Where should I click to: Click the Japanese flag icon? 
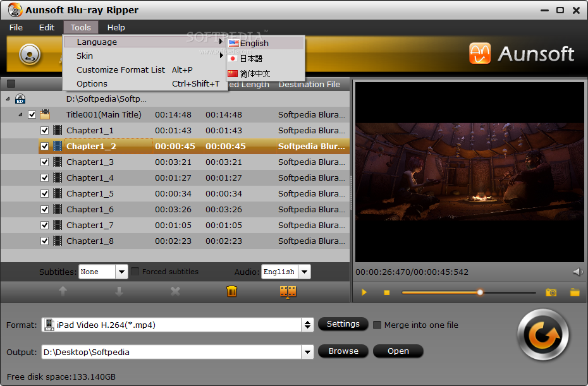point(233,59)
